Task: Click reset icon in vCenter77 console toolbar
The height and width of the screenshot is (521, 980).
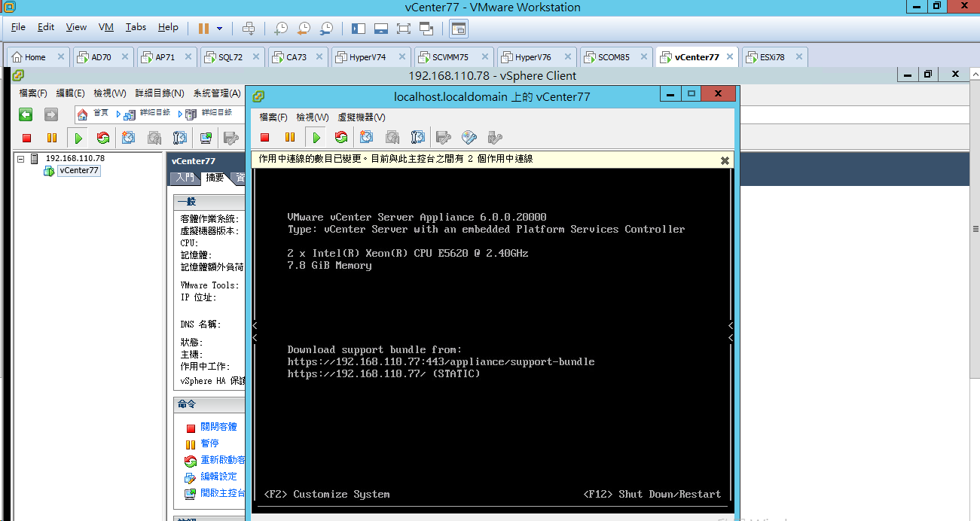Action: (x=341, y=137)
